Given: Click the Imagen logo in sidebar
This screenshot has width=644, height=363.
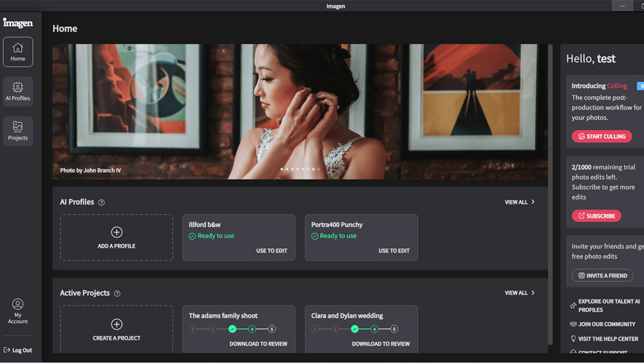Looking at the screenshot, I should click(x=17, y=23).
